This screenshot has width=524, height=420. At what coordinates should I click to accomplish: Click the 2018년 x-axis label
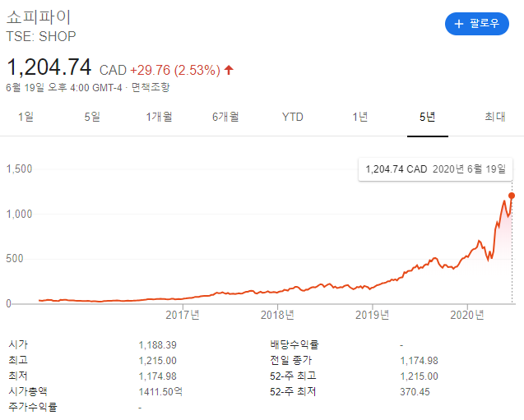click(277, 315)
